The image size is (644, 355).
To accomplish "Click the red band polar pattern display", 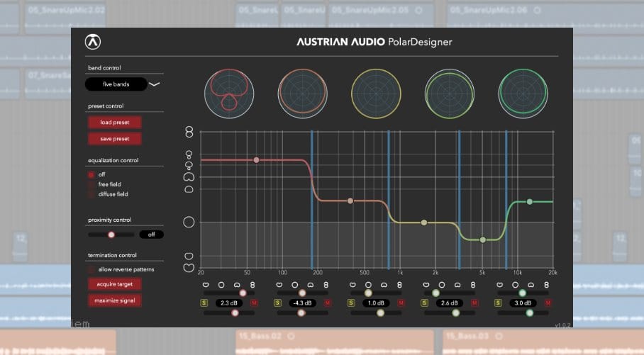I will pos(229,94).
